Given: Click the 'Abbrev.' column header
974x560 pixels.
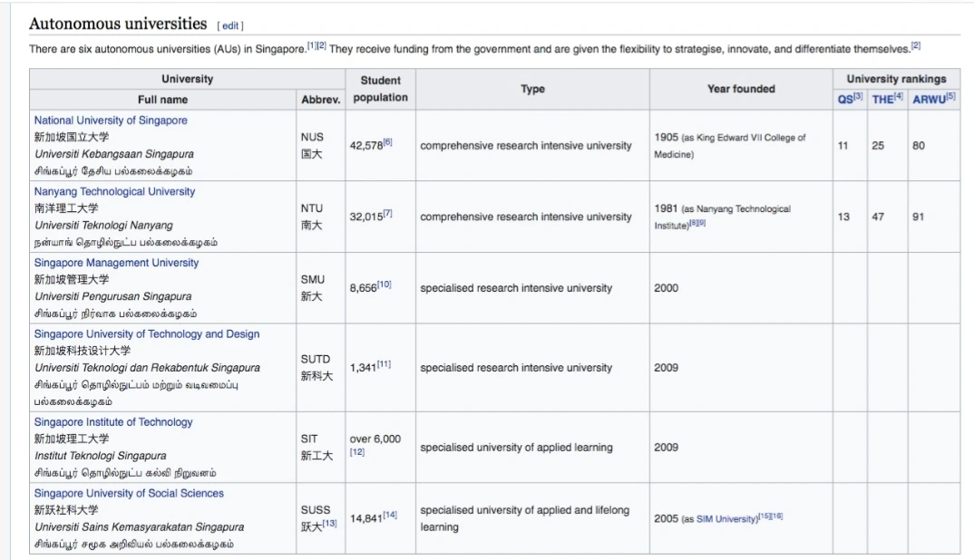Looking at the screenshot, I should (320, 100).
